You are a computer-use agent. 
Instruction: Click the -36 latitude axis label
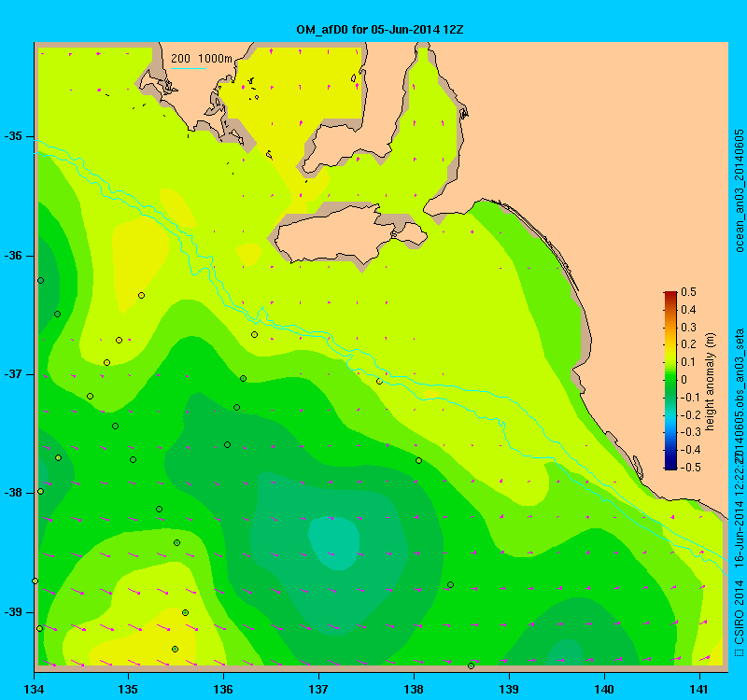[13, 256]
